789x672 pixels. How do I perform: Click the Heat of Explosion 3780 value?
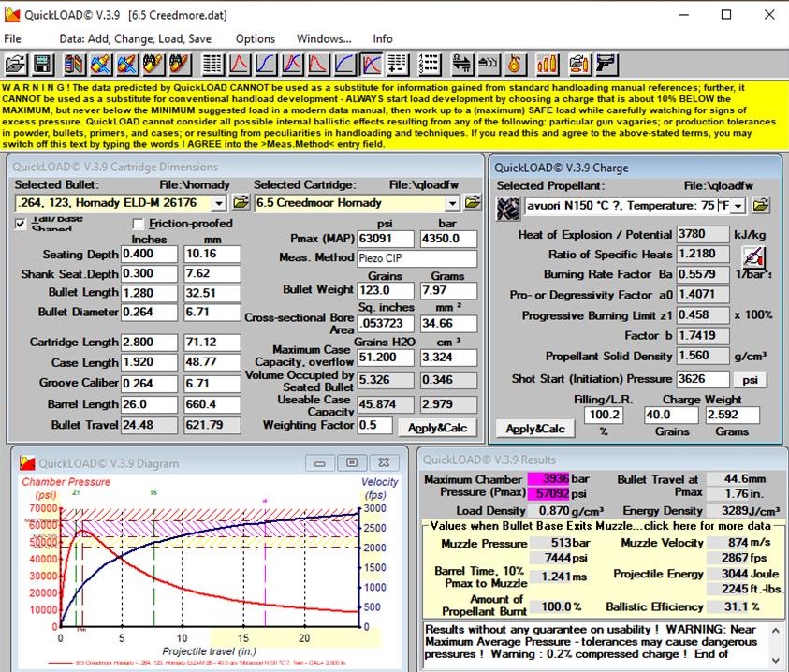[703, 234]
